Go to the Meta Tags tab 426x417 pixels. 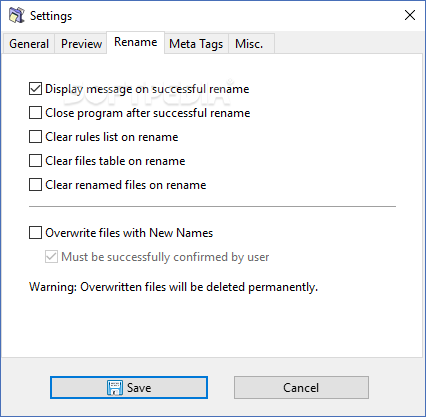[196, 44]
